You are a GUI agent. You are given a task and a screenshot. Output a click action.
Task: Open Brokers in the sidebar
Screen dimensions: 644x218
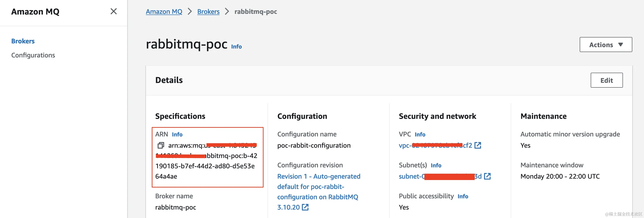[x=23, y=41]
